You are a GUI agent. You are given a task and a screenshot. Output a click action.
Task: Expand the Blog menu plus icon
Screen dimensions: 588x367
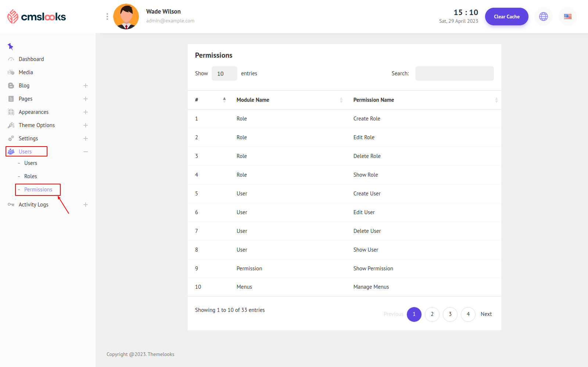[86, 86]
